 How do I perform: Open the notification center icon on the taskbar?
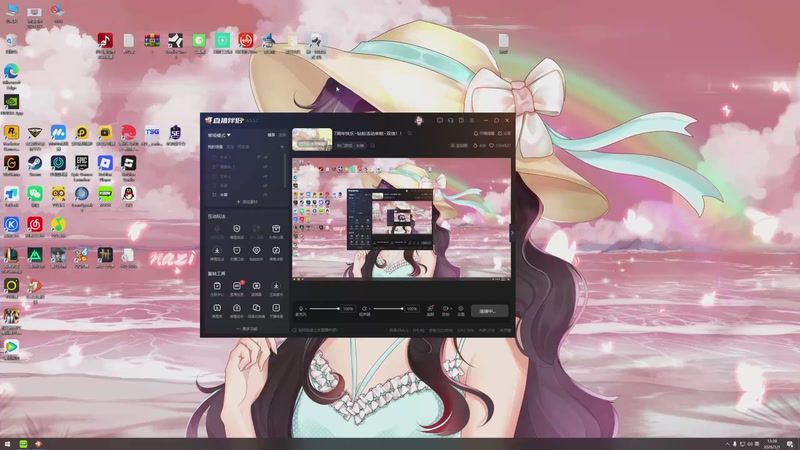[x=791, y=444]
